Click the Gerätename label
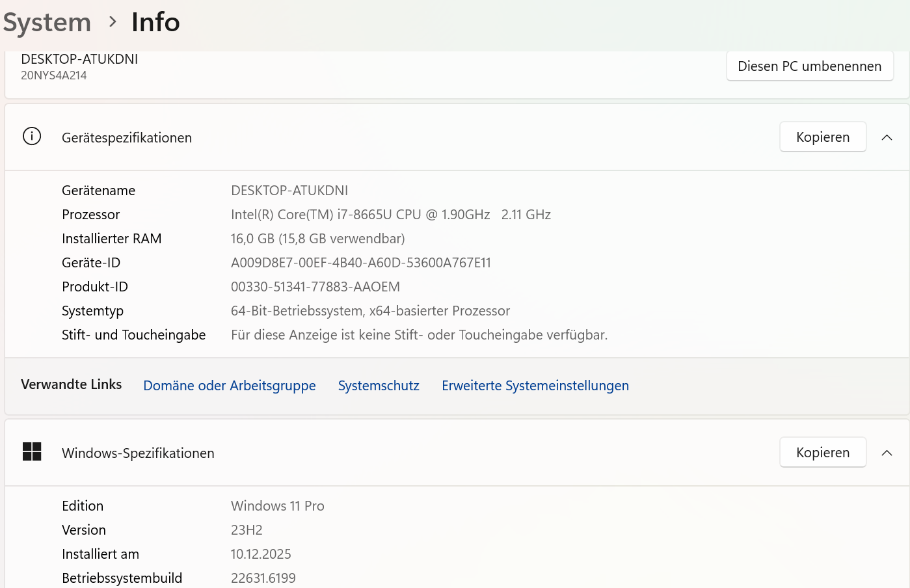The height and width of the screenshot is (588, 910). (99, 191)
